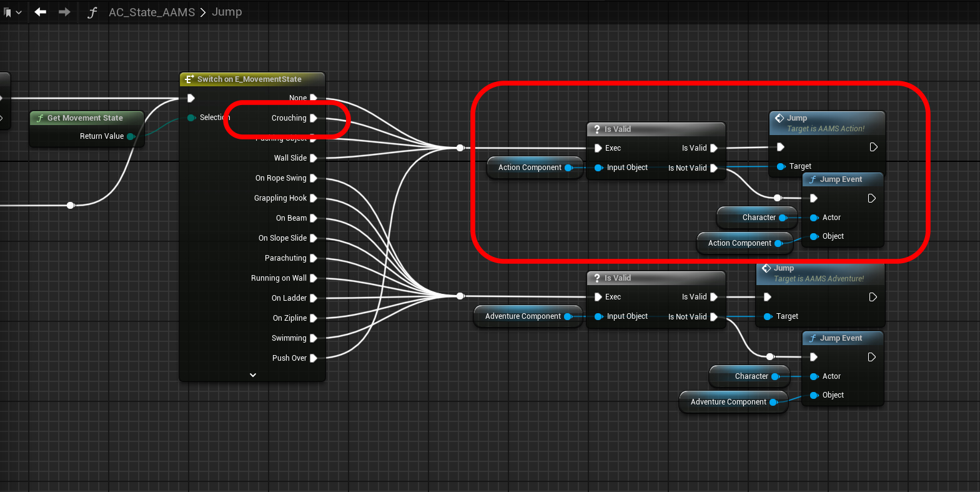Image resolution: width=980 pixels, height=492 pixels.
Task: Expand the Switch node's bottom chevron
Action: coord(252,375)
